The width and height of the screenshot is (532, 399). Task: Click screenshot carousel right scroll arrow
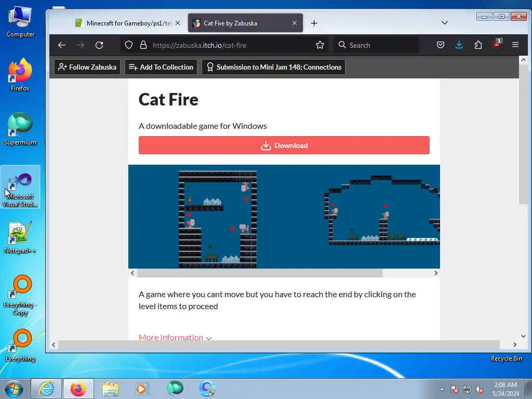(436, 273)
